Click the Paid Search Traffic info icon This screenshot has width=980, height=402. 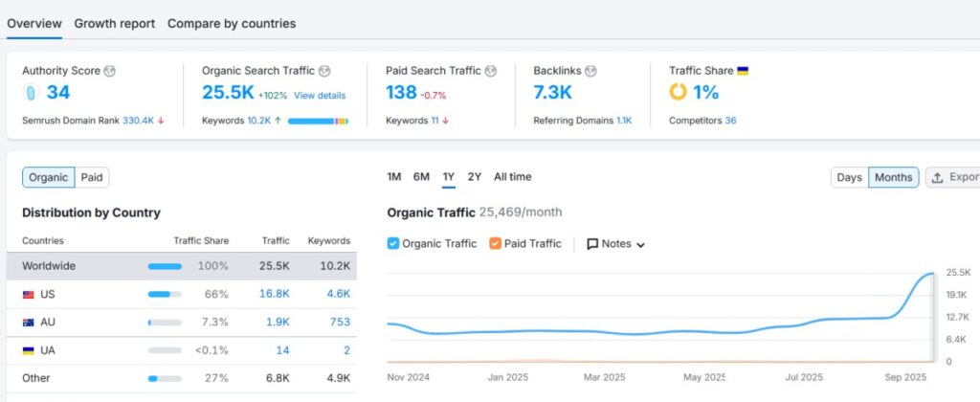[491, 71]
